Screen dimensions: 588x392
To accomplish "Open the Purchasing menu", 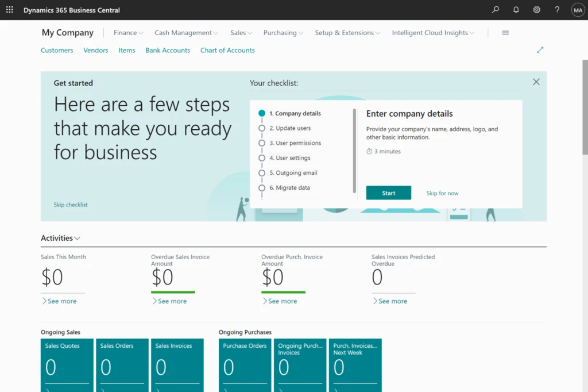I will click(283, 33).
